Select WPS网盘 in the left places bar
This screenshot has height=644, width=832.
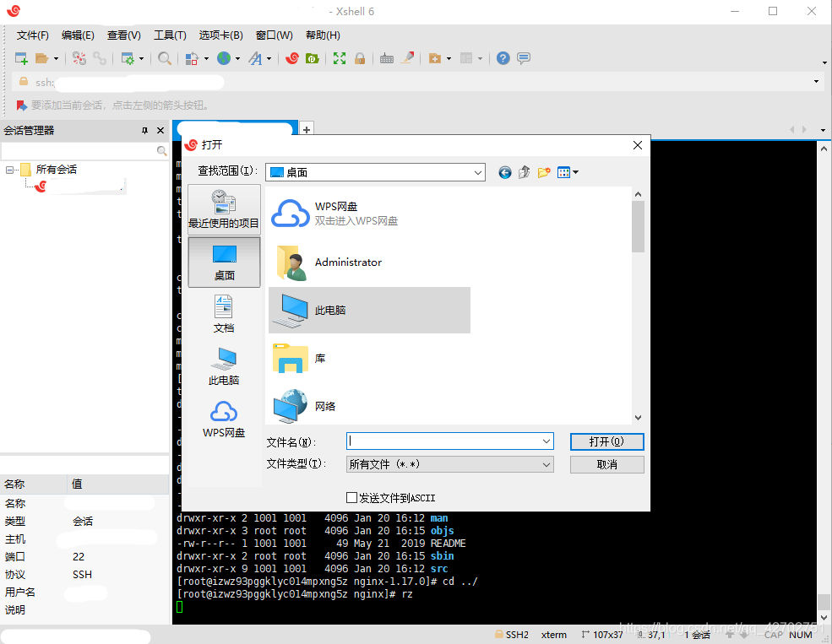point(224,419)
